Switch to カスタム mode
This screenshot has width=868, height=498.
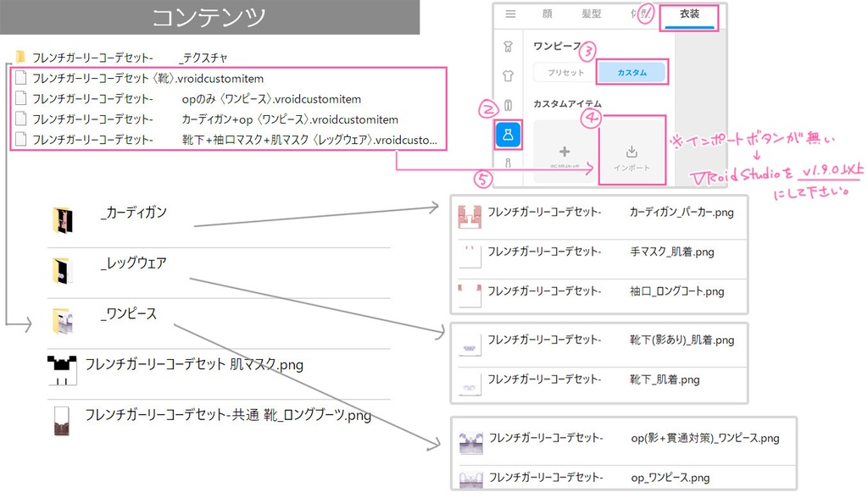click(633, 74)
